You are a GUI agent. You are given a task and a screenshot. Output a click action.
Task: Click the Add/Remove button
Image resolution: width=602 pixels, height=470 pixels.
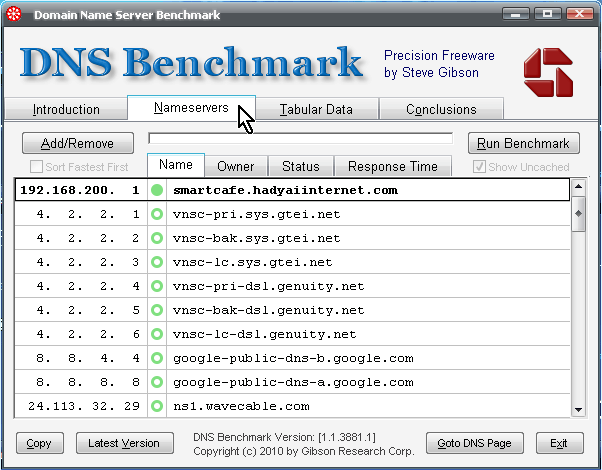coord(78,143)
